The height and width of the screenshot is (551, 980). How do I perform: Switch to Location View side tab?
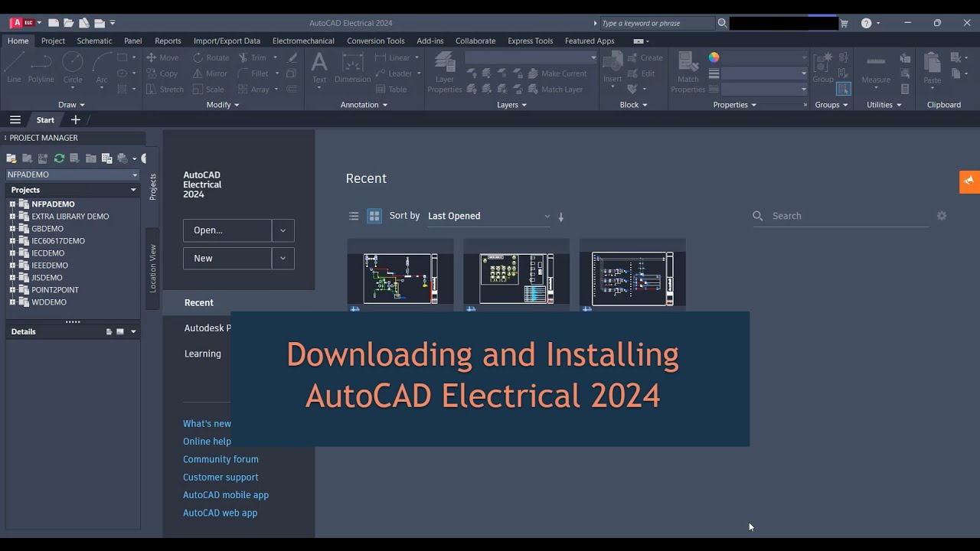click(x=152, y=269)
